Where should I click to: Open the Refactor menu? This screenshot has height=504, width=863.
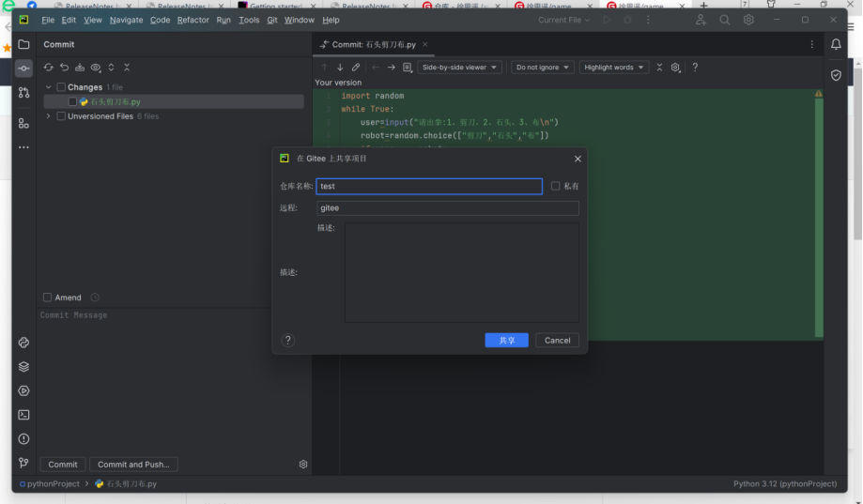(193, 20)
